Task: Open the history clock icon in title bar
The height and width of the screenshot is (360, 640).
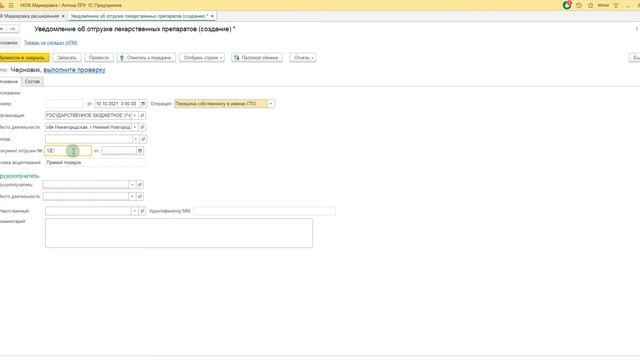Action: tap(579, 5)
